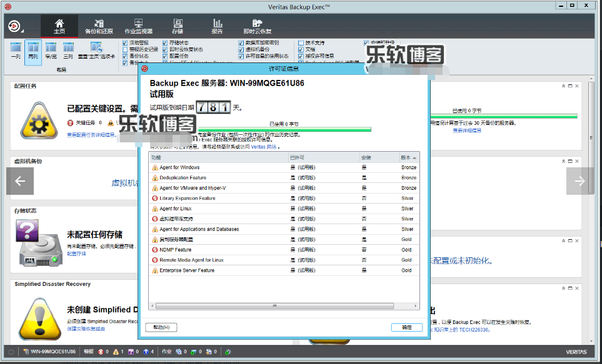Sort the license list by the 功能 column header

click(218, 157)
